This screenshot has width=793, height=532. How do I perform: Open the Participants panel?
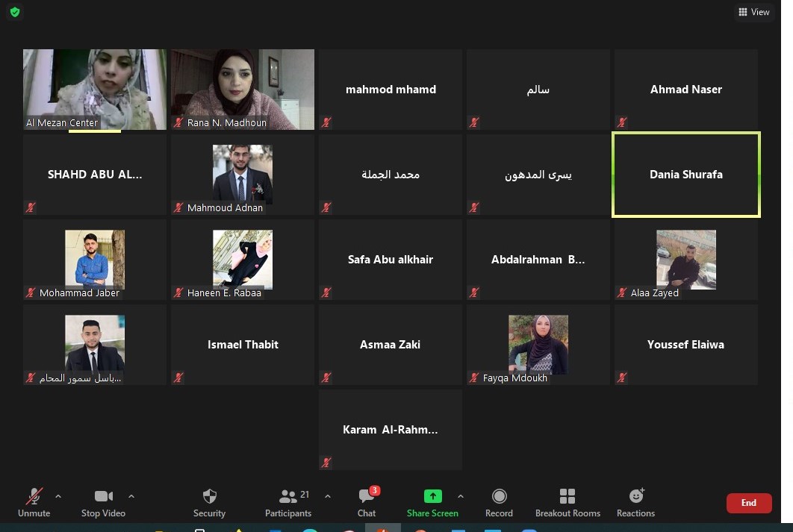(288, 501)
